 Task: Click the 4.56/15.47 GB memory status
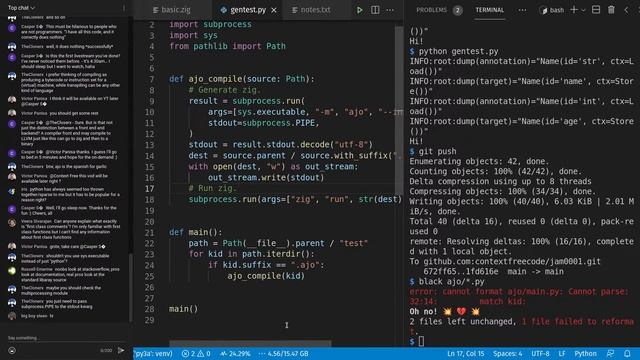(x=284, y=354)
